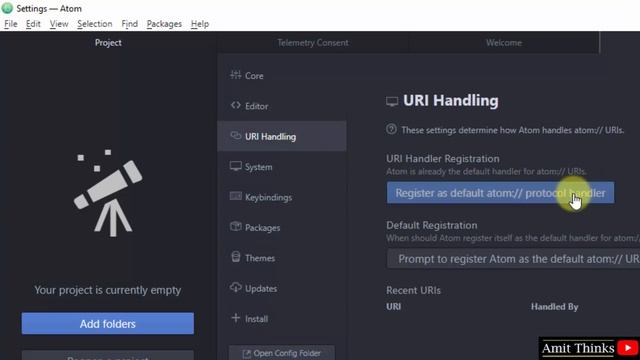
Task: Open the Selection menu
Action: pos(95,24)
